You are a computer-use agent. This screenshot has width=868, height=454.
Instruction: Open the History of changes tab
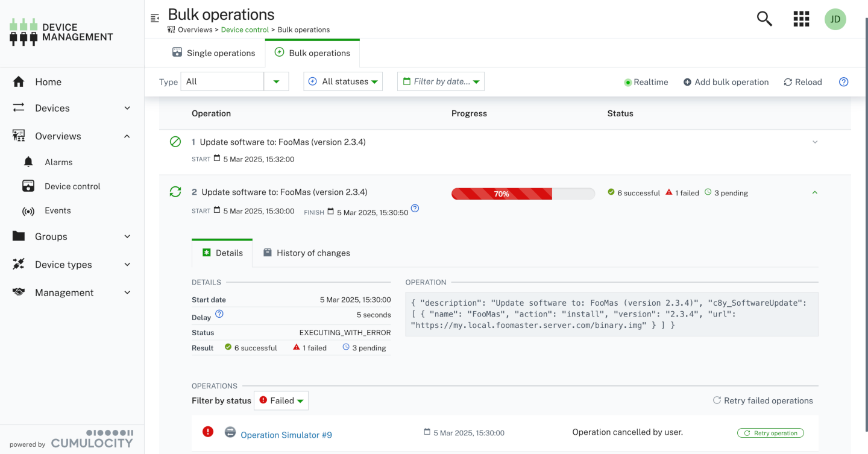[x=306, y=253]
